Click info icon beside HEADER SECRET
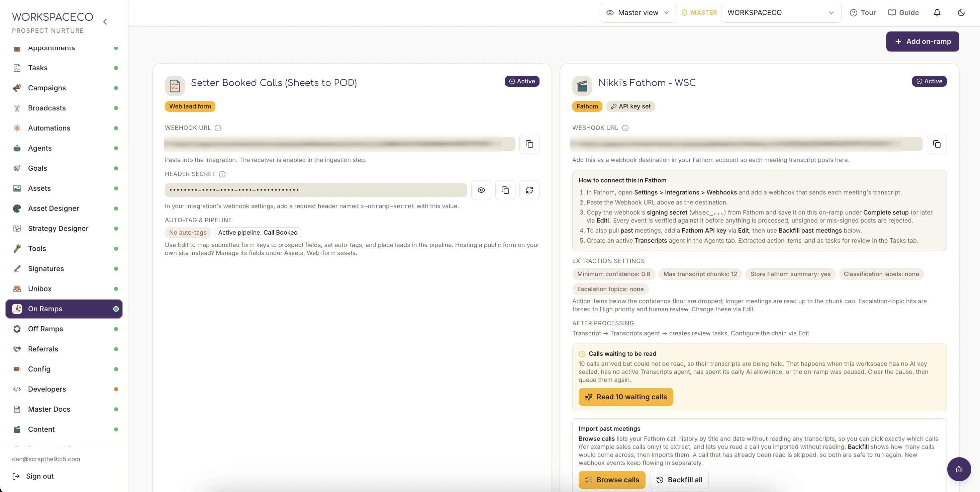 (222, 174)
